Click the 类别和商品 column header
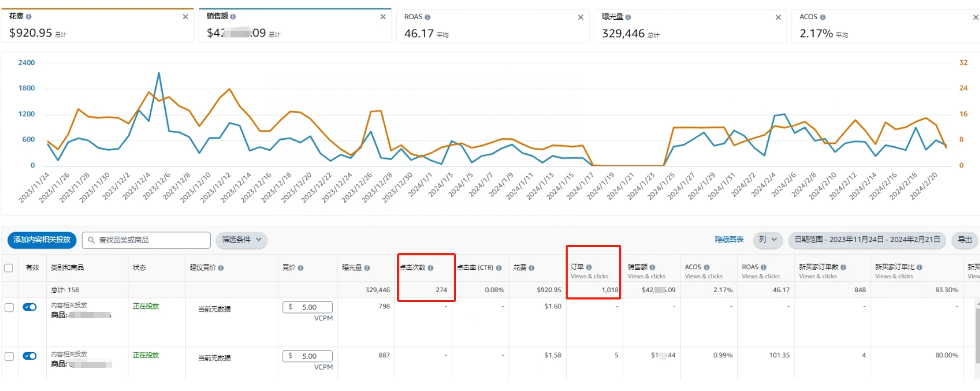980x391 pixels. [67, 268]
